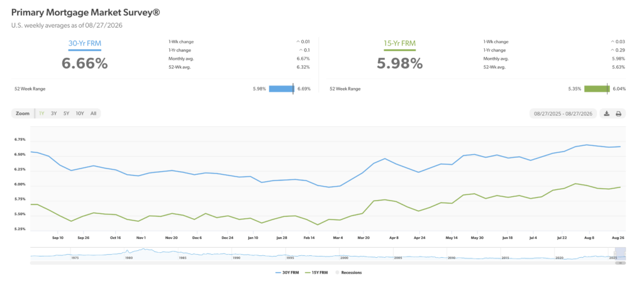The height and width of the screenshot is (288, 644).
Task: Download the chart data
Action: tap(607, 114)
